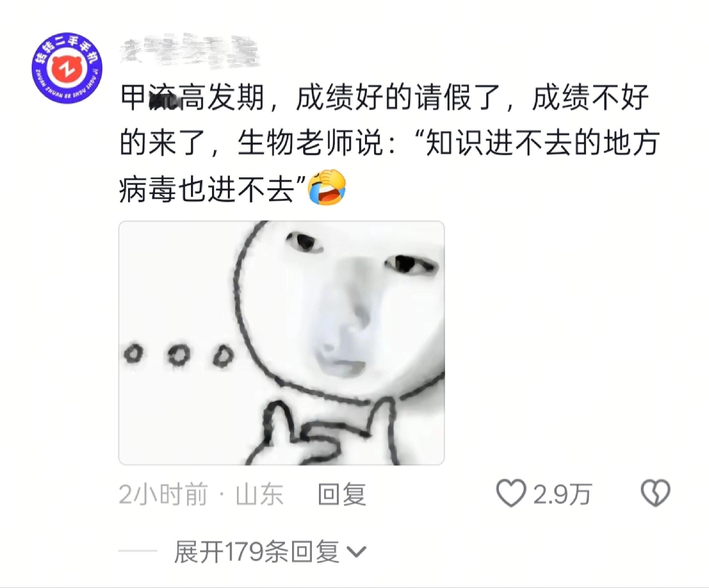Click the 山东 location label
This screenshot has height=588, width=709.
259,494
